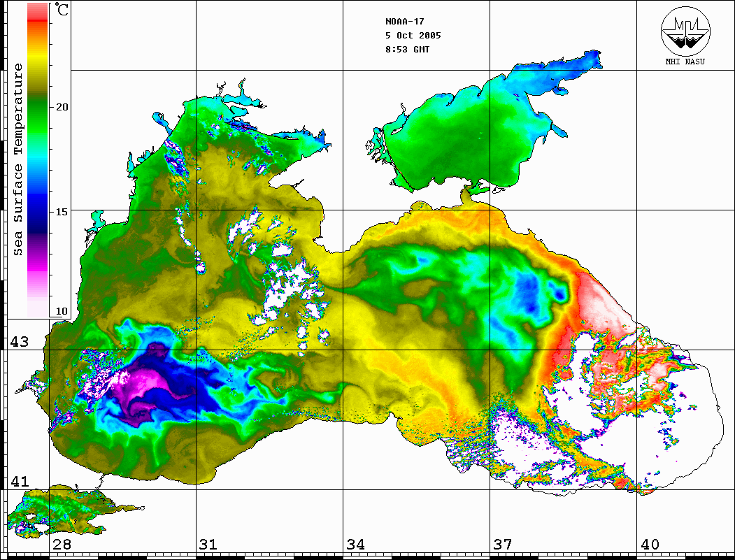Click the '5 Oct 2005' date text

(413, 36)
